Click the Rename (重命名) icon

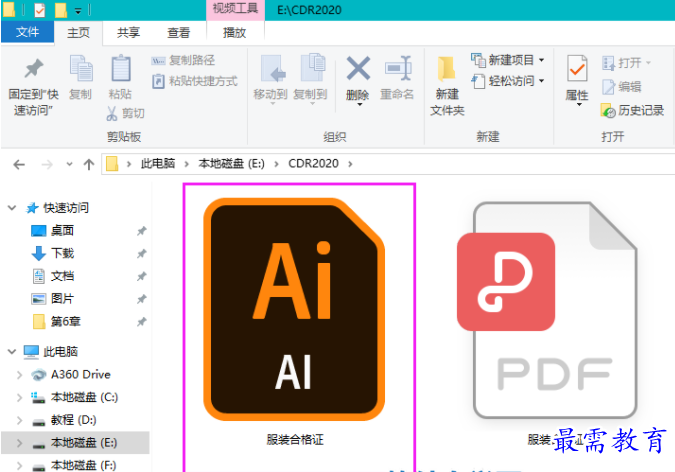[x=398, y=68]
